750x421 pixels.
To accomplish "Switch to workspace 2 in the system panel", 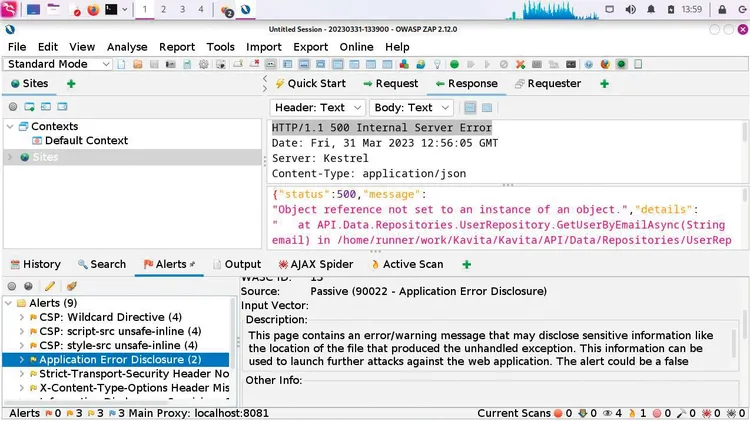I will click(164, 10).
